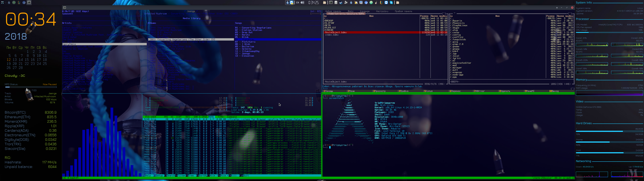Launch the terminal emulator launcher icon
The image size is (644, 181).
pos(331,3)
